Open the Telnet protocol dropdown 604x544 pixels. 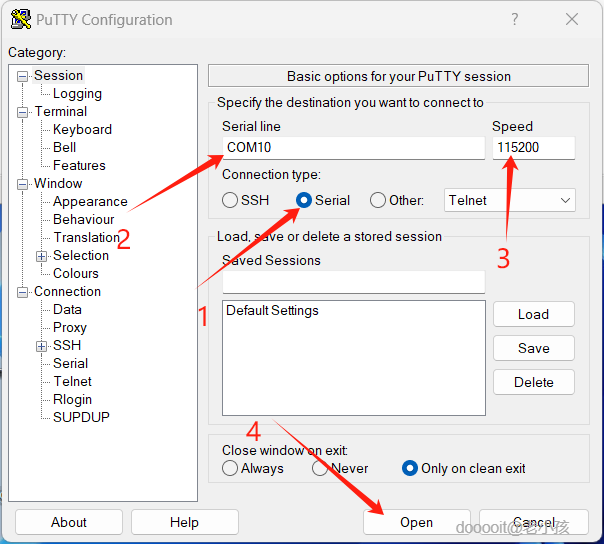tap(510, 200)
